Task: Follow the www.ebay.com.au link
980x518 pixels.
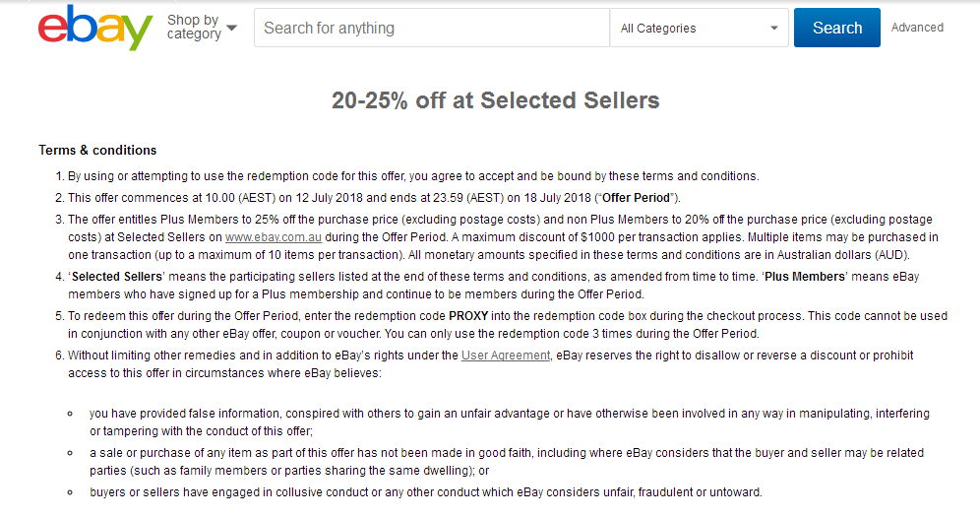Action: [274, 237]
